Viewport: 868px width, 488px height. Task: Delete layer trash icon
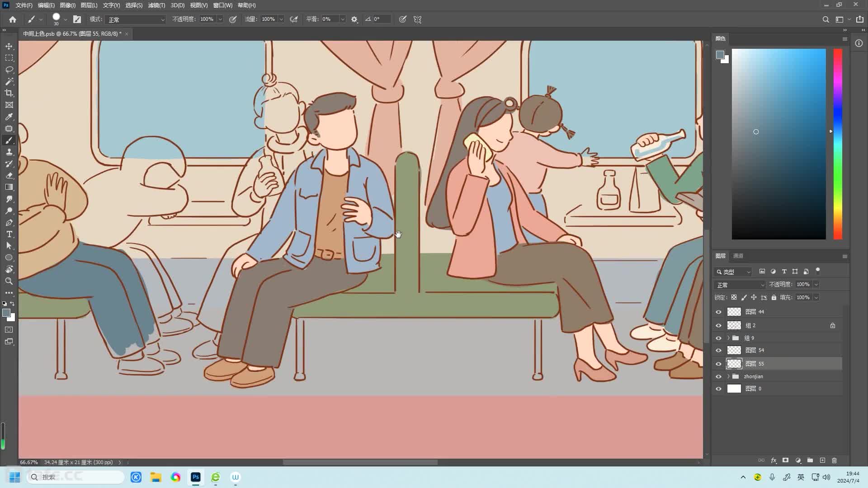[x=835, y=460]
